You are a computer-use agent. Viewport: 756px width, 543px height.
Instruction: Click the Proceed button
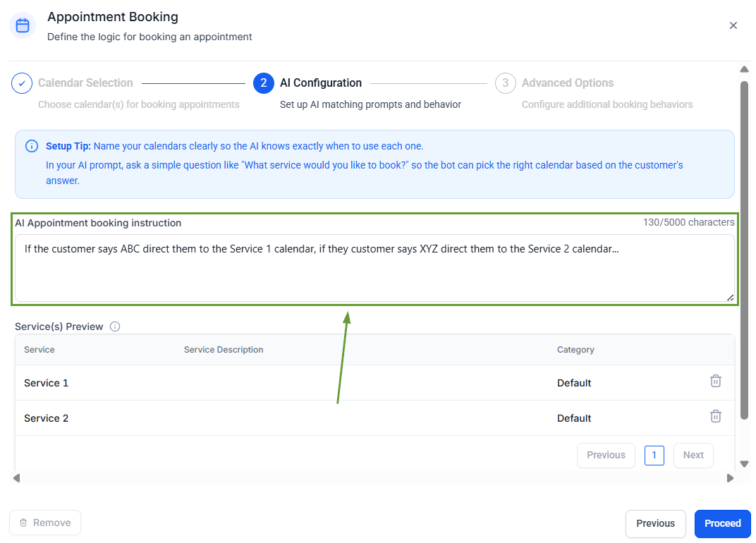coord(722,523)
